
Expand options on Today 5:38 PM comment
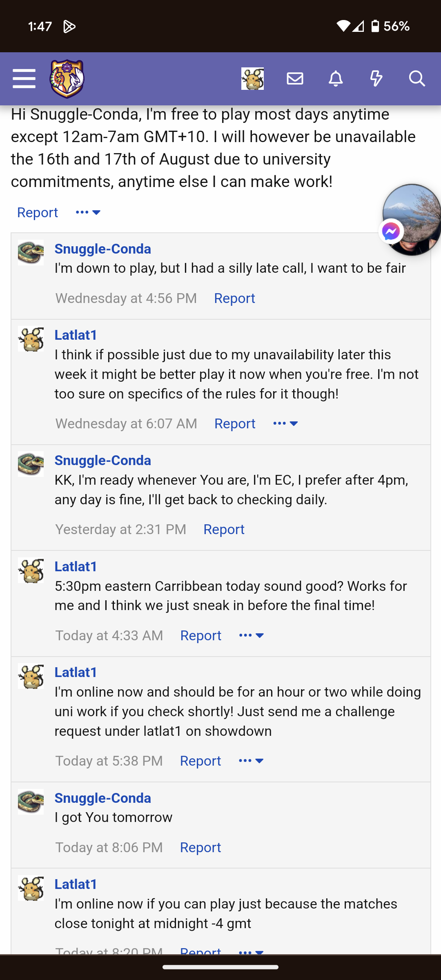pos(251,761)
